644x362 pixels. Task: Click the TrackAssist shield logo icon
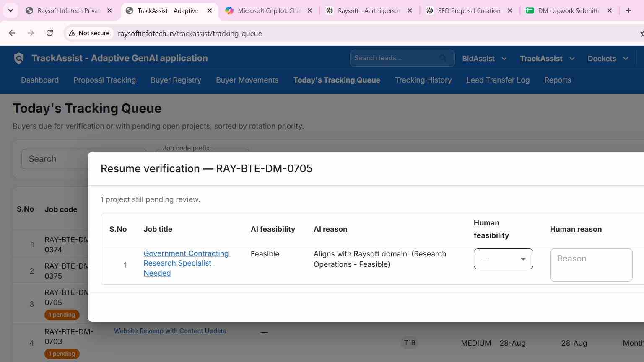pos(19,58)
